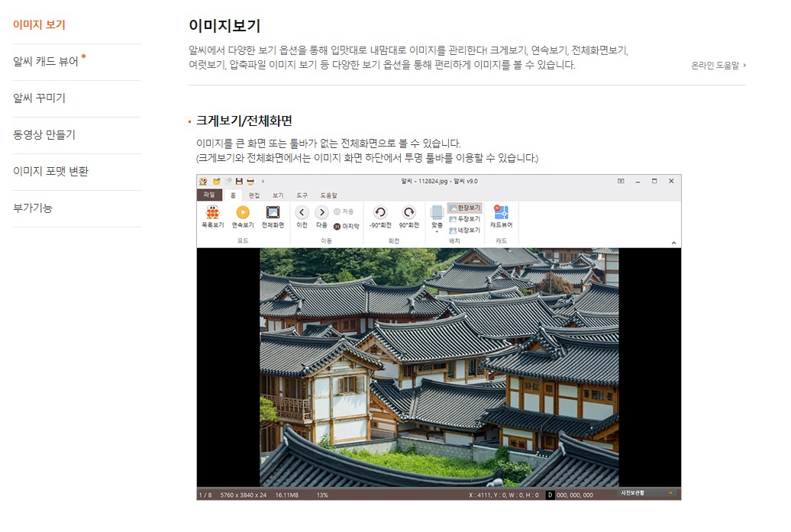
Task: Open 알씨 캐드 뷰어 in sidebar
Action: click(45, 62)
